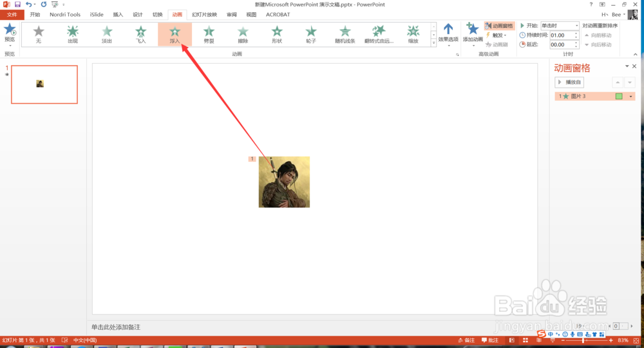
Task: Collapse the ribbon
Action: pos(636,54)
